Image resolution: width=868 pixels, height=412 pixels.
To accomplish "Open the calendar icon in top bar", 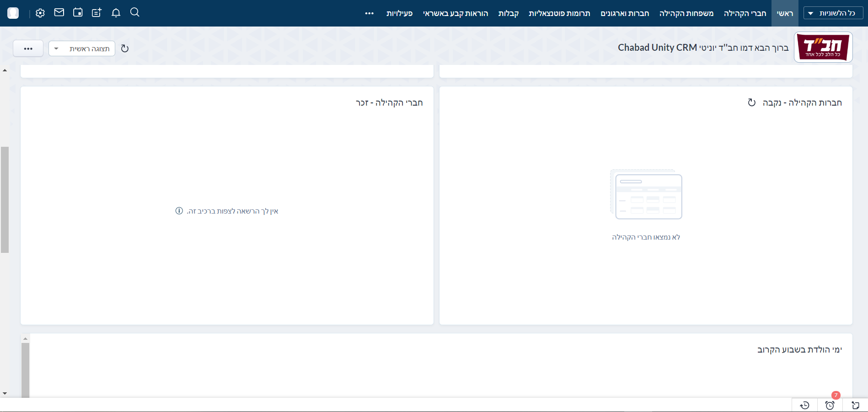I will 78,13.
